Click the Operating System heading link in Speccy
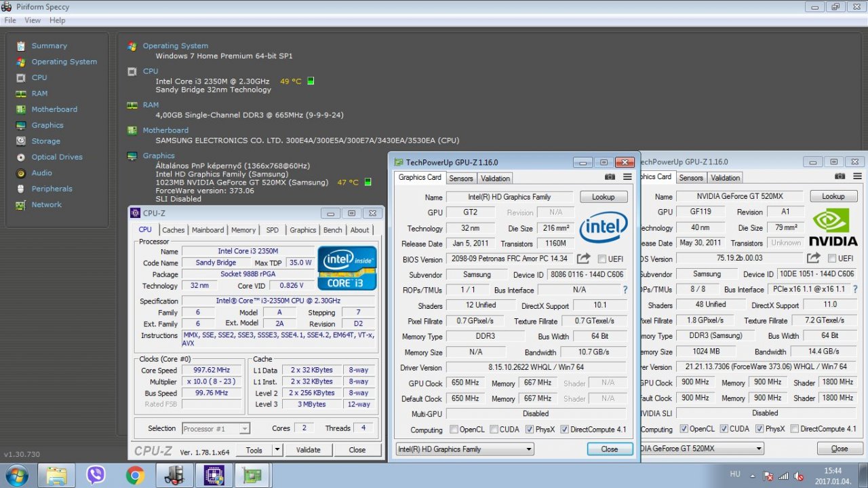This screenshot has width=868, height=488. click(176, 46)
